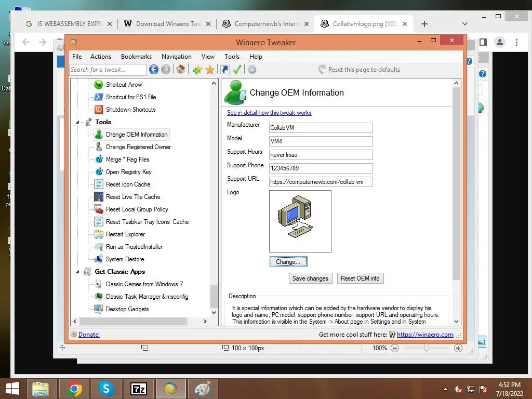
Task: Open the Tools menu
Action: [232, 57]
